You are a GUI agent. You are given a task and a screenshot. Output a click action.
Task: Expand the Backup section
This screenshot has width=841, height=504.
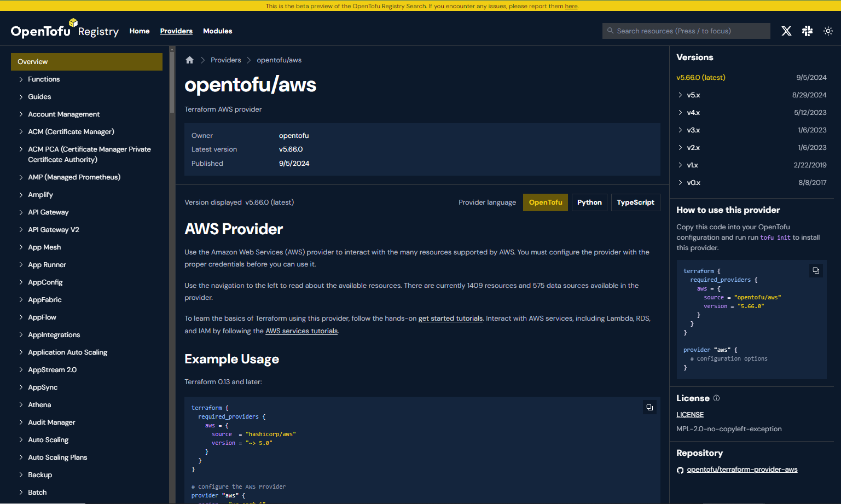click(x=40, y=475)
